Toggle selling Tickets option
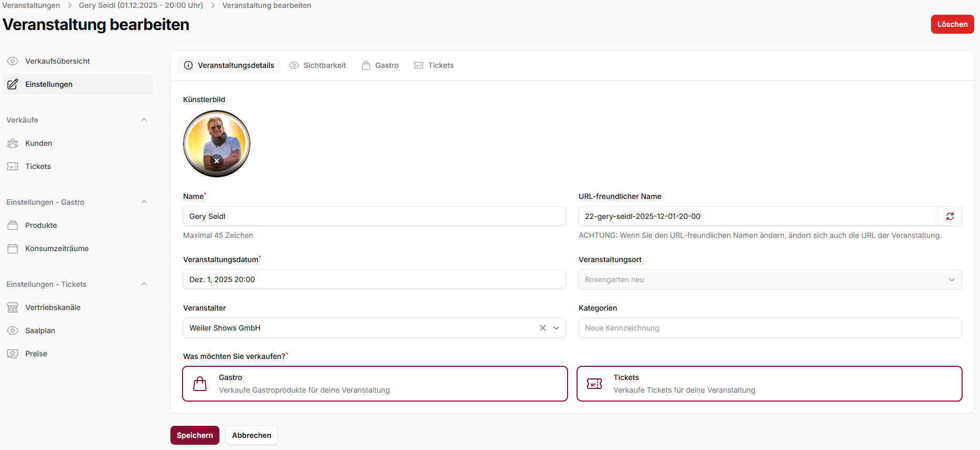 click(770, 384)
